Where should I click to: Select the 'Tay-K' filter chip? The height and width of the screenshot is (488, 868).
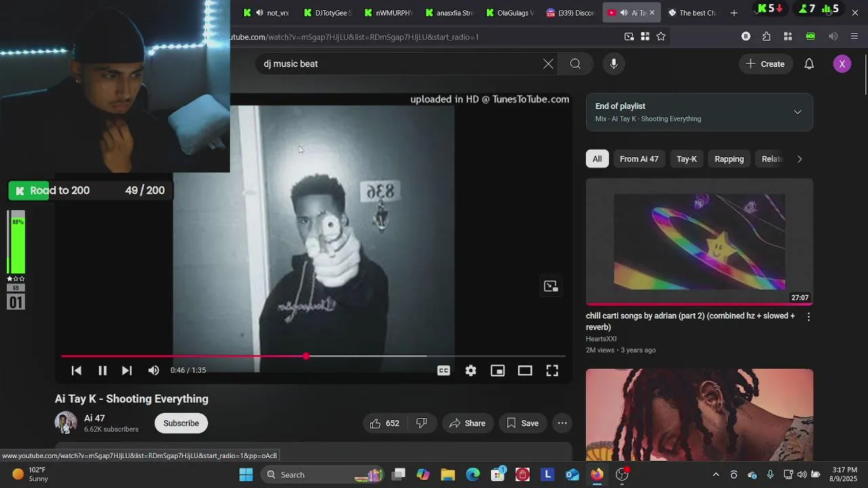click(686, 159)
